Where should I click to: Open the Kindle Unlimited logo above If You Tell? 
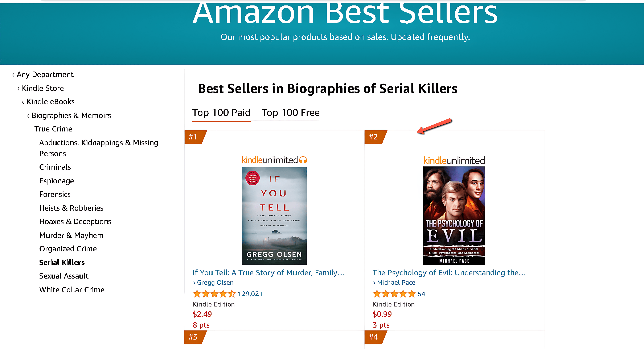274,160
